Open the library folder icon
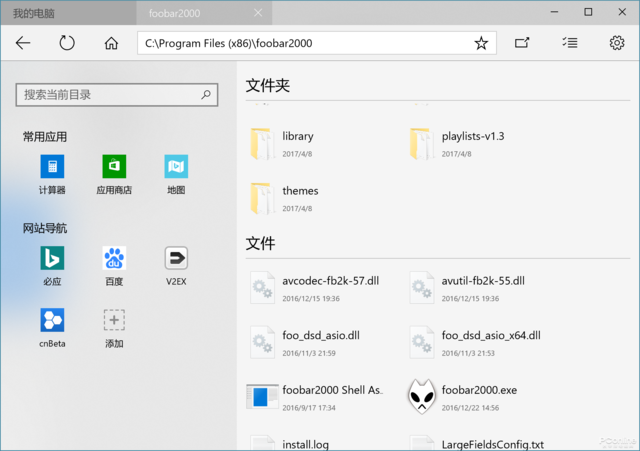640x451 pixels. click(262, 144)
